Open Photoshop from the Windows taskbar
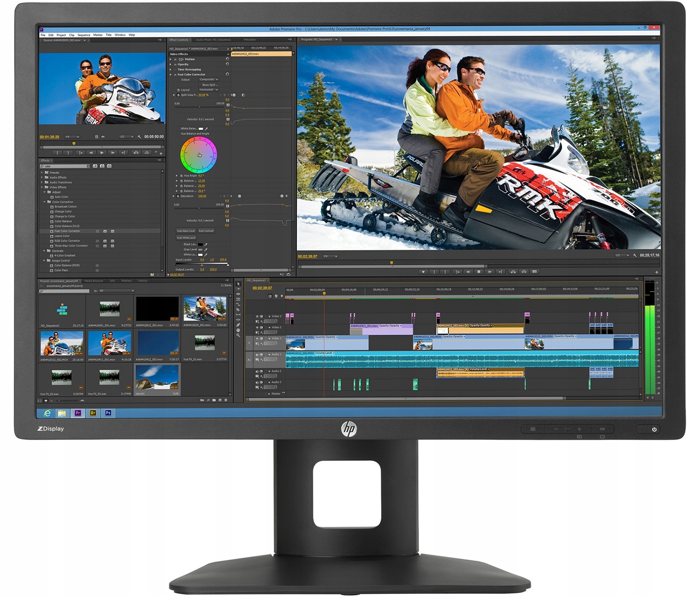 [x=108, y=413]
